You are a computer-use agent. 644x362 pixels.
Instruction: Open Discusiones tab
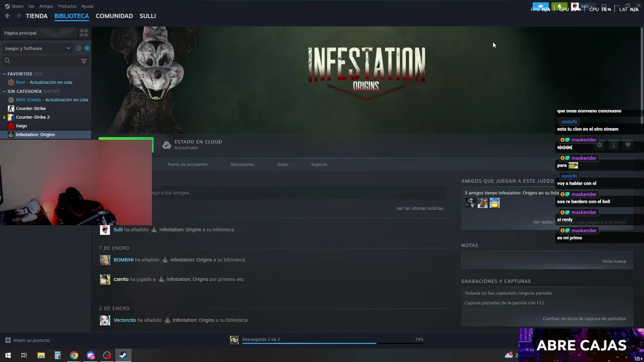pyautogui.click(x=242, y=164)
